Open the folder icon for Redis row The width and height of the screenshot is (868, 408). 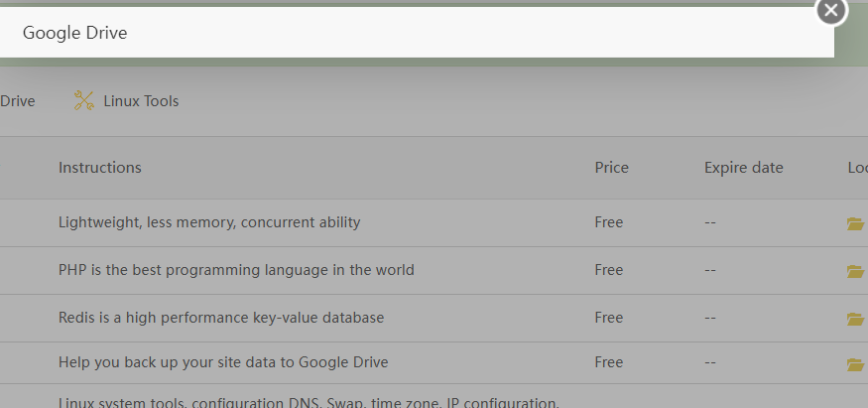pyautogui.click(x=855, y=319)
